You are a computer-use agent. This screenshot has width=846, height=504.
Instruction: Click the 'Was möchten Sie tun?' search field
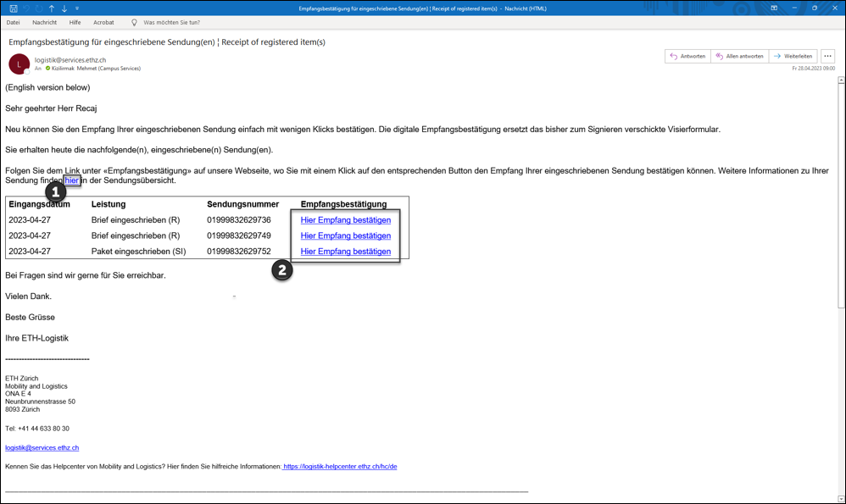171,23
